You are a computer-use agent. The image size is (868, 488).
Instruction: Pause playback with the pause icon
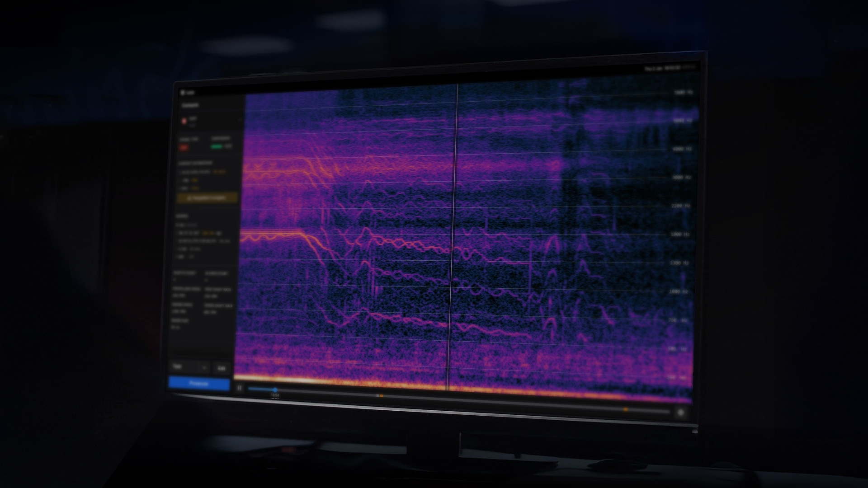click(x=240, y=388)
